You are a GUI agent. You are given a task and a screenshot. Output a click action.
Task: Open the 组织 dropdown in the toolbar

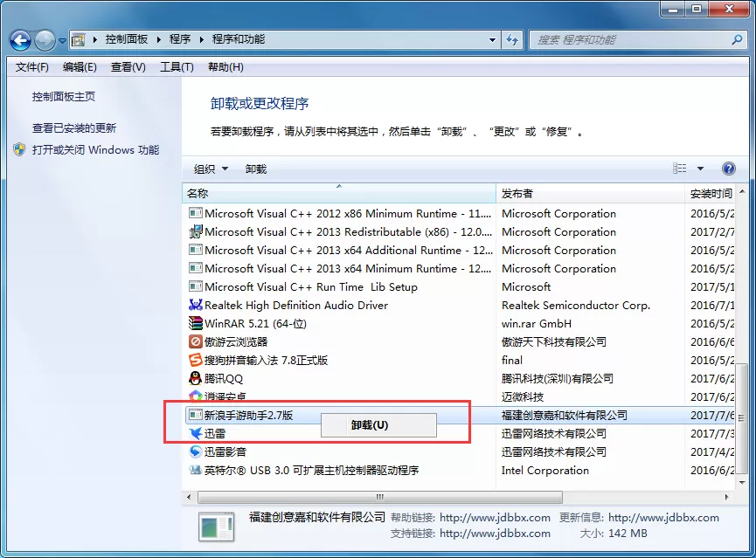211,169
